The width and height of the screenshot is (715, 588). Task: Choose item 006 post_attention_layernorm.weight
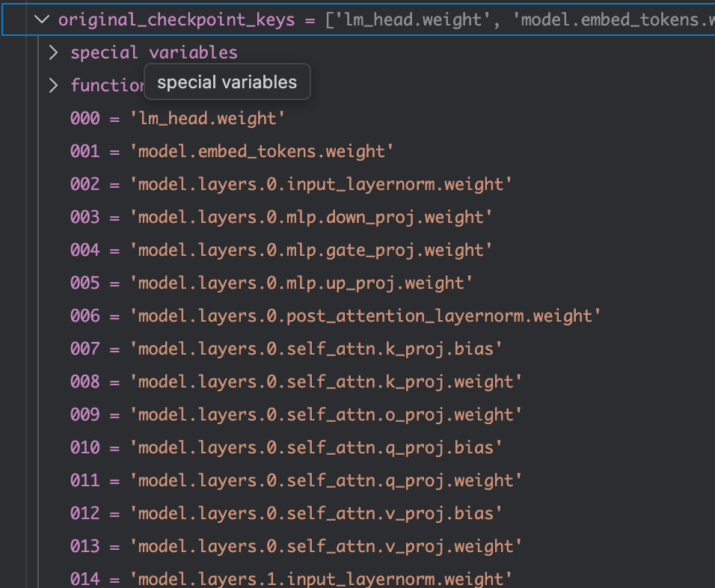(336, 316)
